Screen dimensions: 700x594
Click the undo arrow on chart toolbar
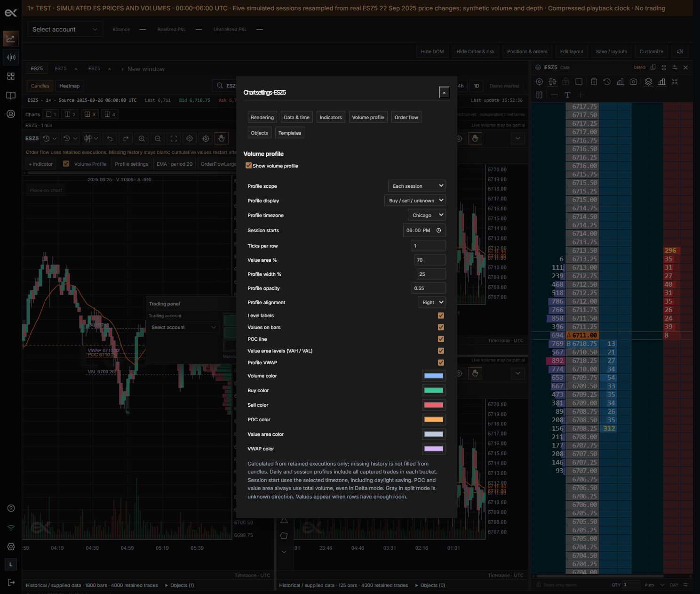[x=110, y=139]
